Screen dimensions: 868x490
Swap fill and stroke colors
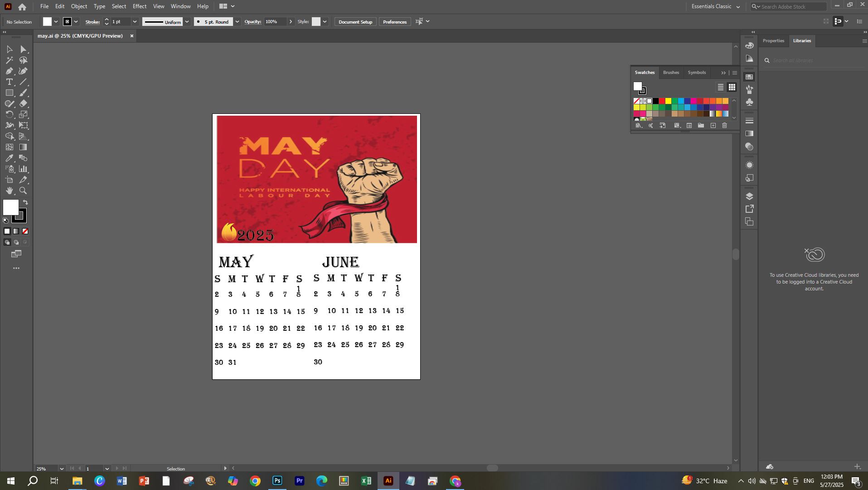tap(25, 202)
